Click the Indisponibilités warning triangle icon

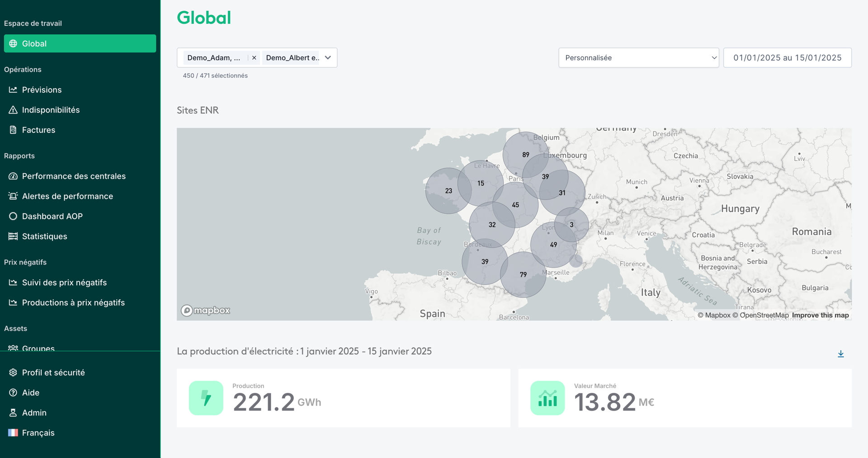point(13,110)
